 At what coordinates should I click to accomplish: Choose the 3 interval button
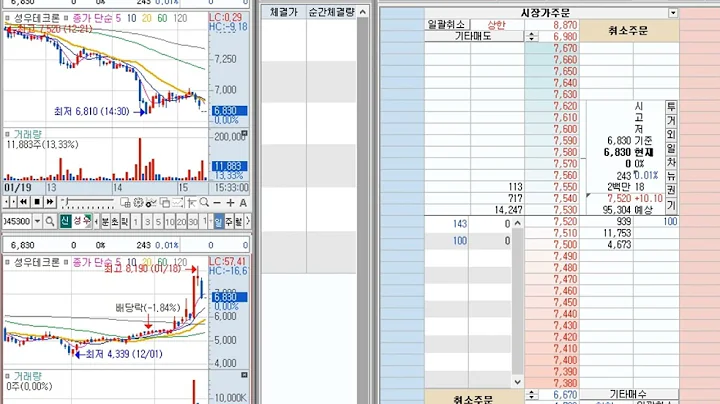point(147,222)
